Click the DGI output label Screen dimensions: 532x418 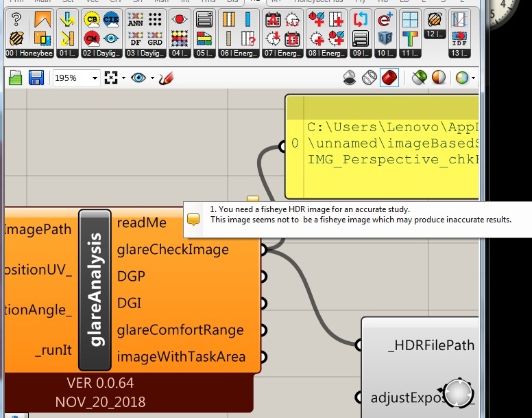(x=129, y=303)
